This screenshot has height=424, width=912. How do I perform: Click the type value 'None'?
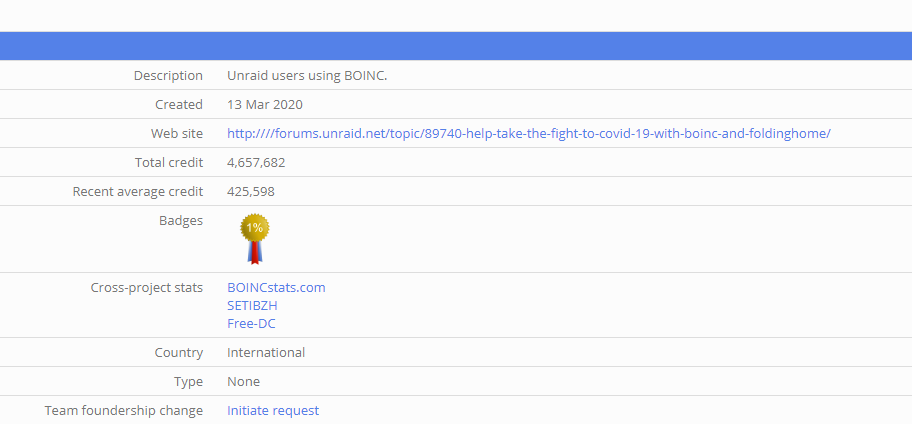coord(243,382)
